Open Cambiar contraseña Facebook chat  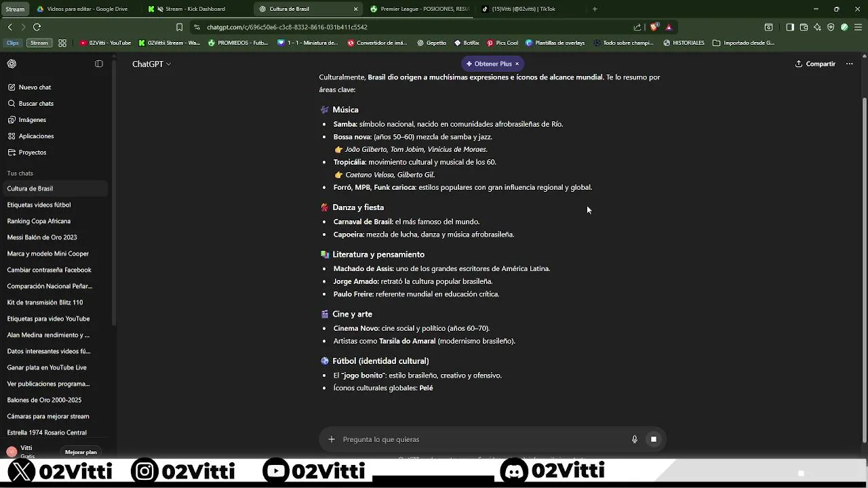pos(54,270)
